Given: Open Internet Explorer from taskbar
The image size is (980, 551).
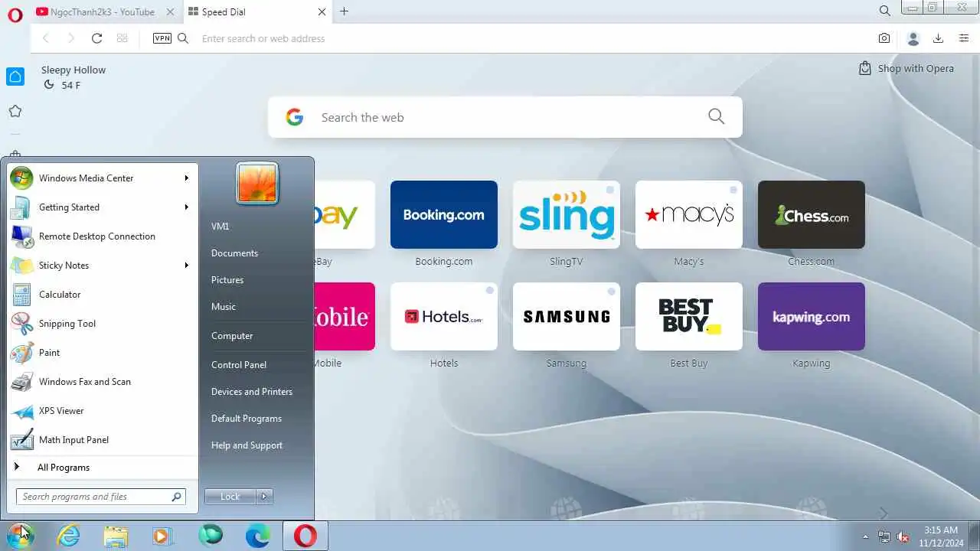Looking at the screenshot, I should (69, 536).
